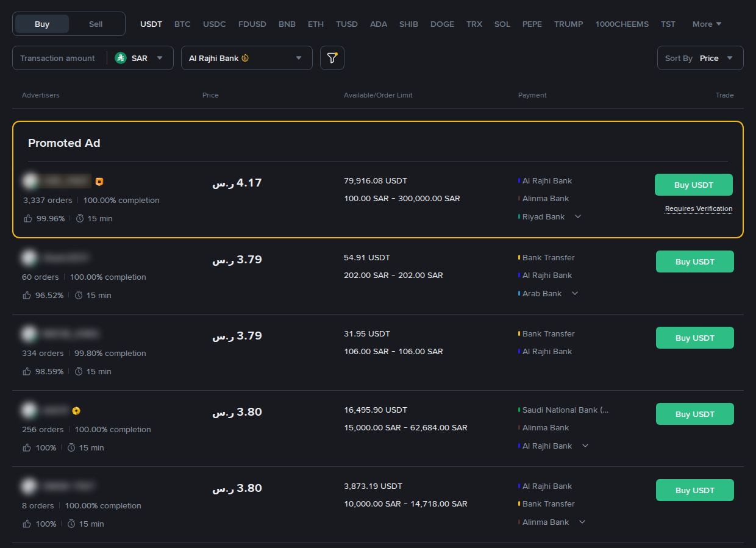Click clock icon in the 3,337 orders row
Image resolution: width=756 pixels, height=548 pixels.
[80, 218]
